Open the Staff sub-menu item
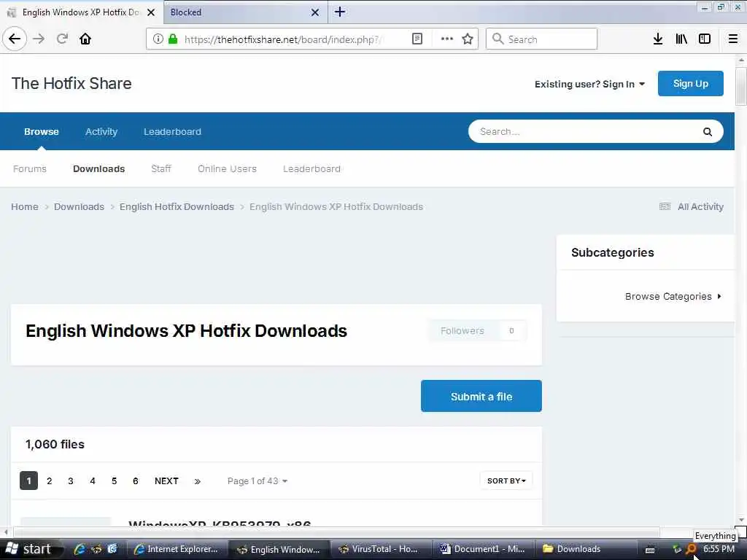 click(x=161, y=168)
